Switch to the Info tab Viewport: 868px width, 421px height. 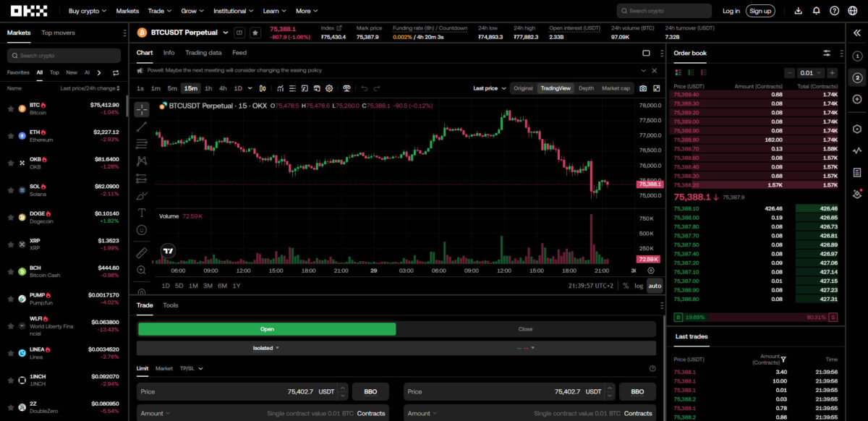[x=169, y=53]
